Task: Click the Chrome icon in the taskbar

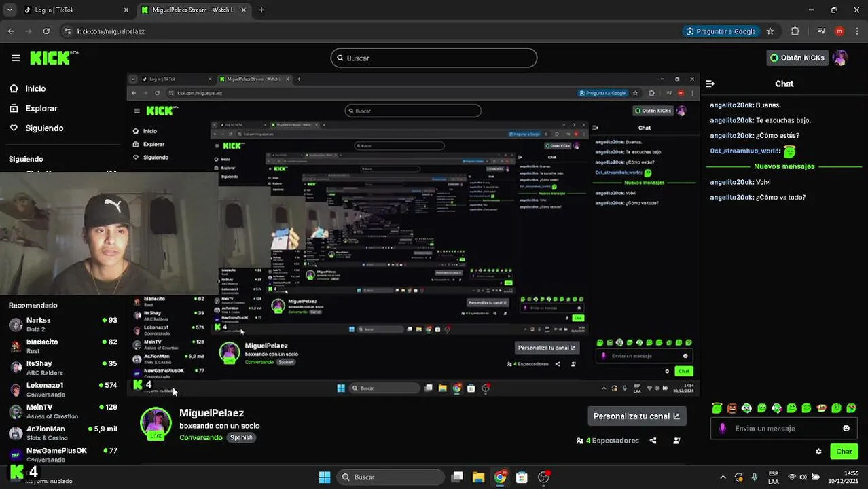Action: coord(500,477)
